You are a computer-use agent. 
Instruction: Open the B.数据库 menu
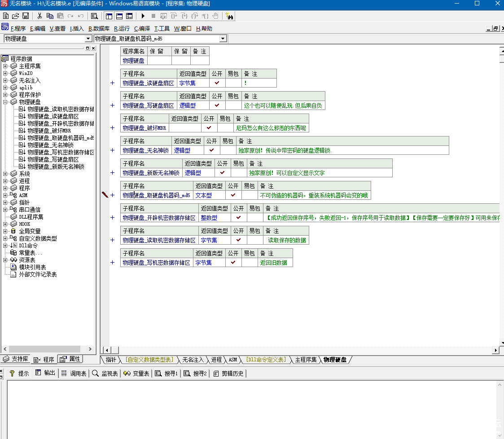(99, 29)
